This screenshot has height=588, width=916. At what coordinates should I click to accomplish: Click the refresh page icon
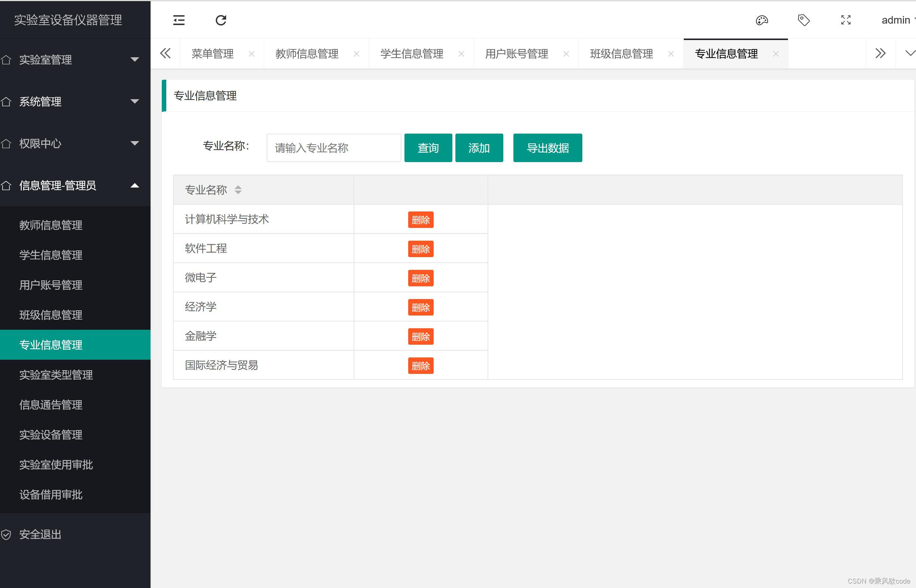click(x=221, y=20)
